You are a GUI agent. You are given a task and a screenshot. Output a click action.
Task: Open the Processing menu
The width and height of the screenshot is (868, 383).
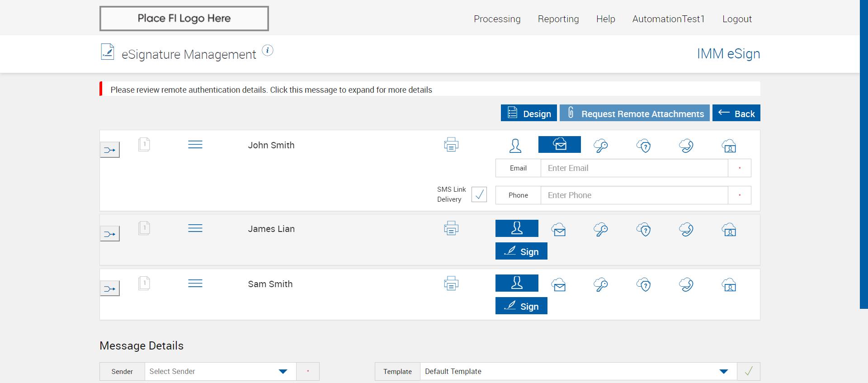click(497, 19)
